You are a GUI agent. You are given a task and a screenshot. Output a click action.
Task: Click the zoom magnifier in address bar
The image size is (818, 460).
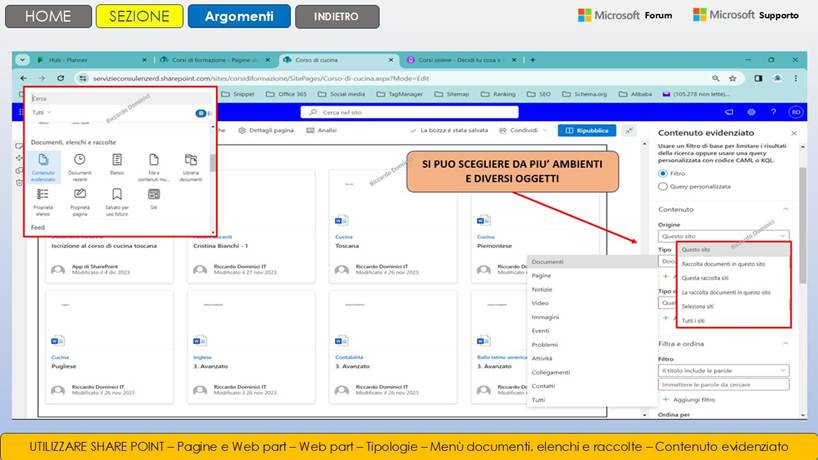point(716,78)
